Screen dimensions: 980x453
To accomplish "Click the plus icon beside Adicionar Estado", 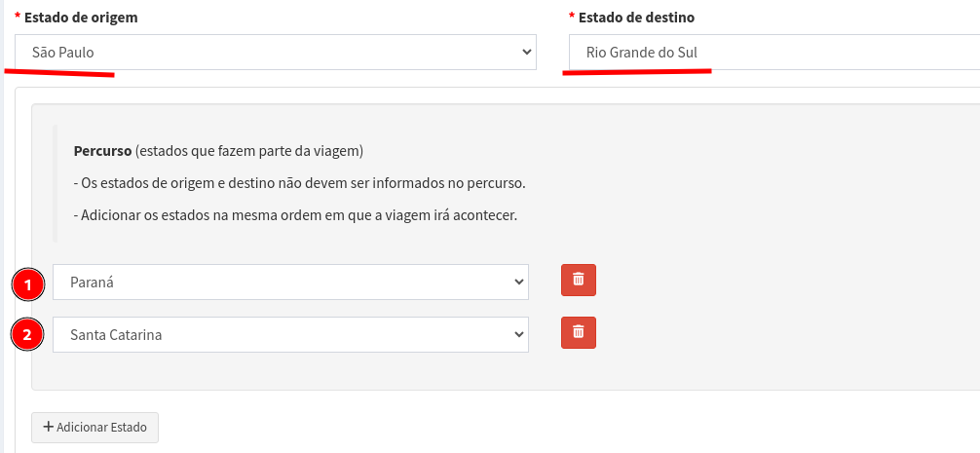I will (48, 427).
